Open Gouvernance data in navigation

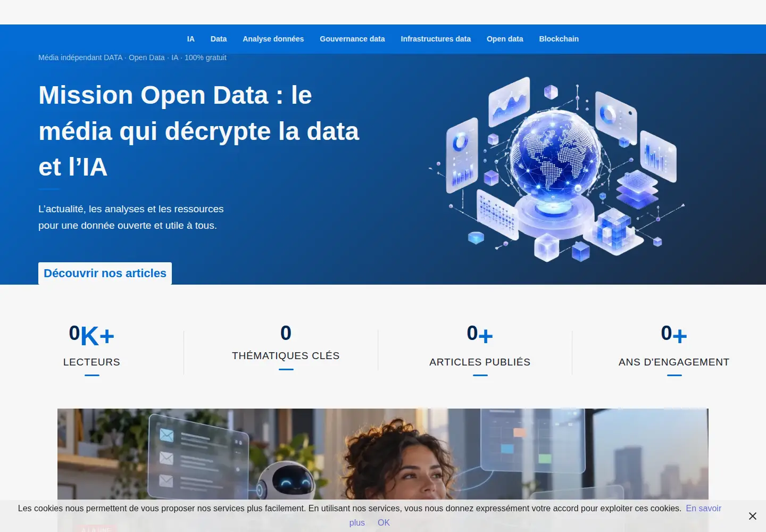(x=352, y=39)
